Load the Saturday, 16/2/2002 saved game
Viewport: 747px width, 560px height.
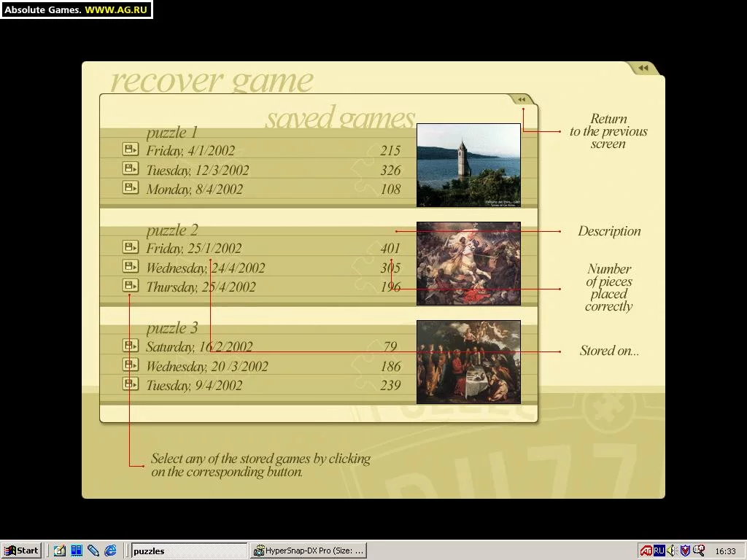pos(130,345)
